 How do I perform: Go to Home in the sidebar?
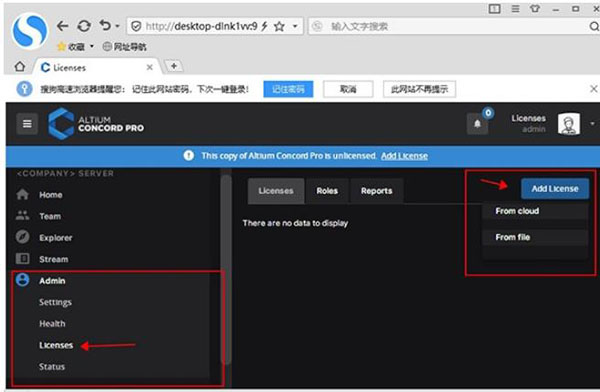[51, 195]
